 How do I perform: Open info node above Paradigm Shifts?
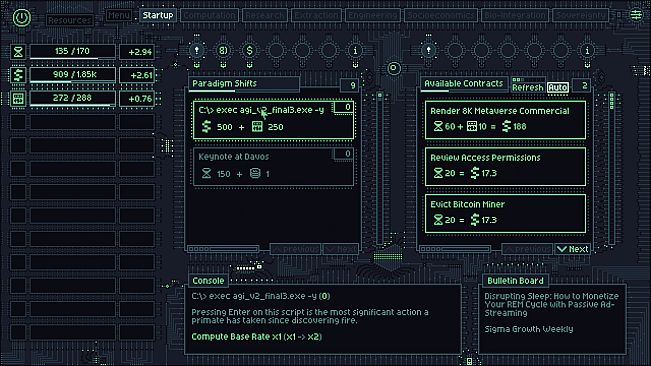coord(355,51)
